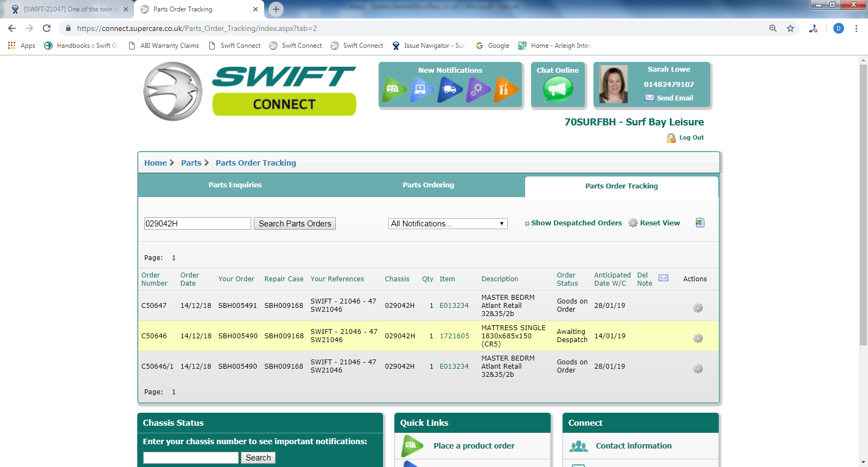Screen dimensions: 868x467
Task: Open actions gear for order C50646
Action: pos(698,338)
